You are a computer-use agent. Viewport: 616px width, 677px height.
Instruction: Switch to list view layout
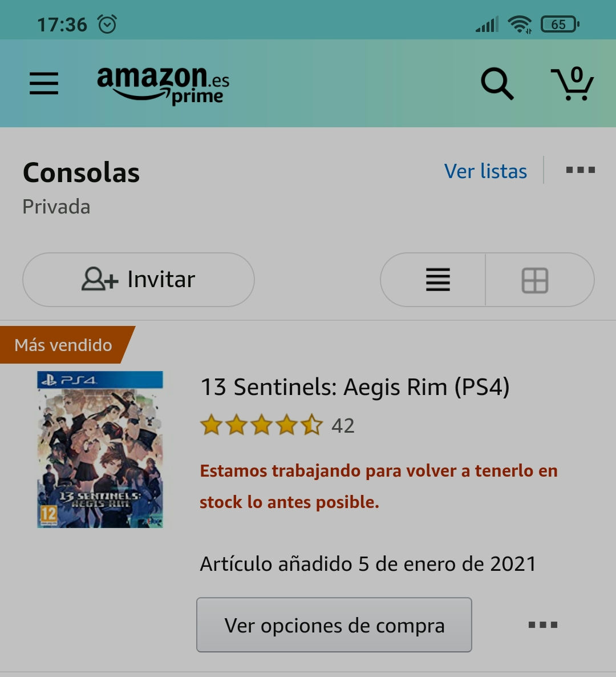tap(438, 280)
